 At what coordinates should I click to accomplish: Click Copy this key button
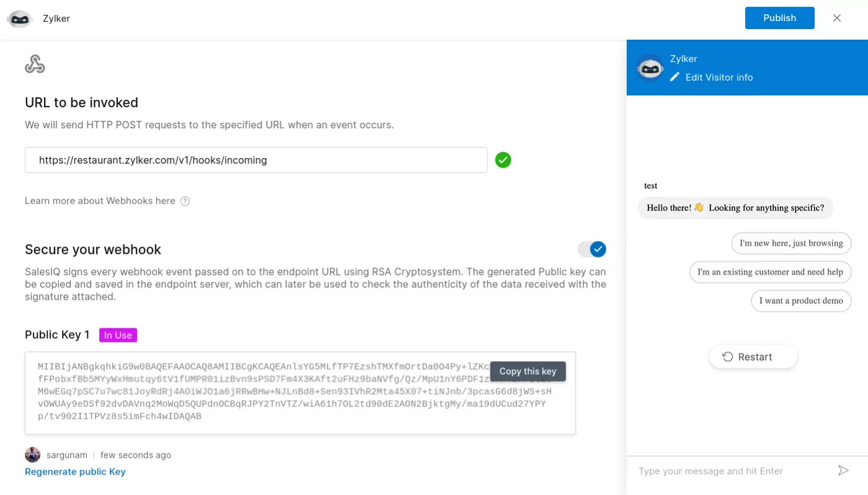point(528,371)
